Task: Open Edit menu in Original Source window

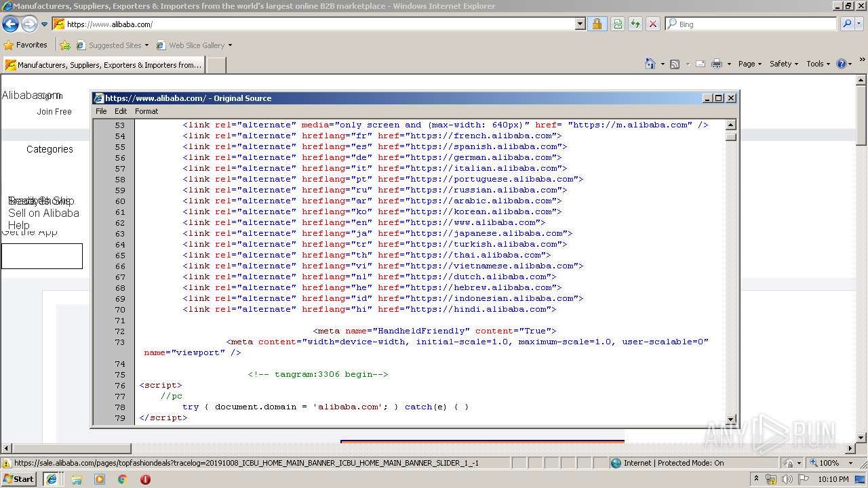Action: (x=121, y=111)
